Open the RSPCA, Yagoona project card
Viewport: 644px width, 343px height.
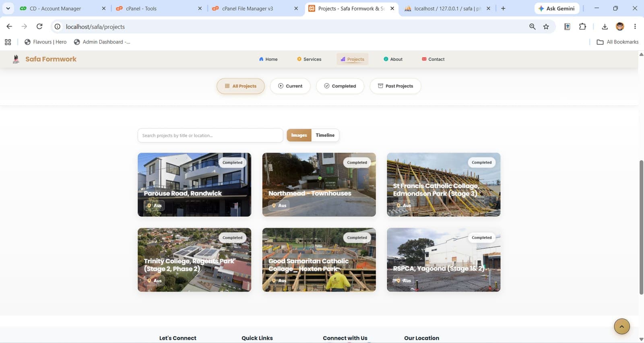coord(444,260)
